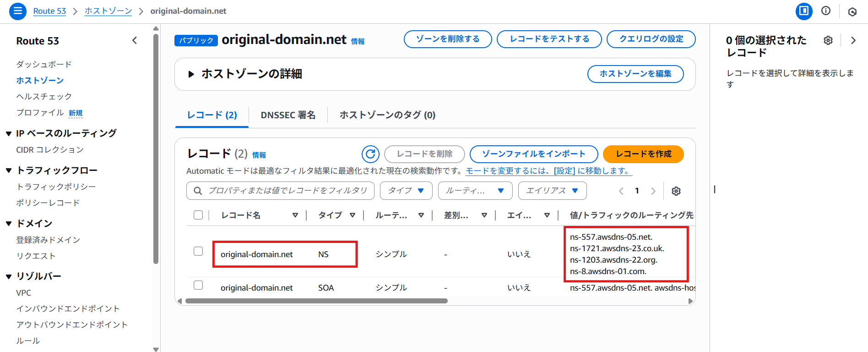
Task: Open the mode settings link
Action: click(549, 171)
